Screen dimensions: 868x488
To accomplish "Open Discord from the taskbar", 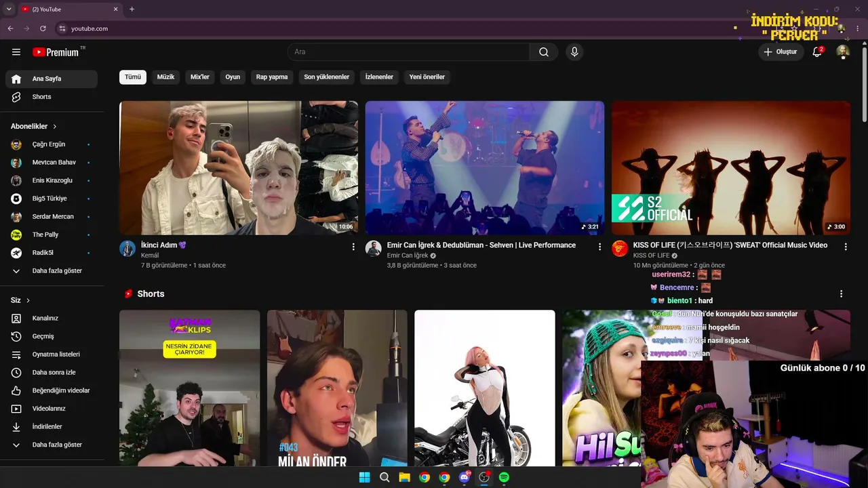I will 465,477.
